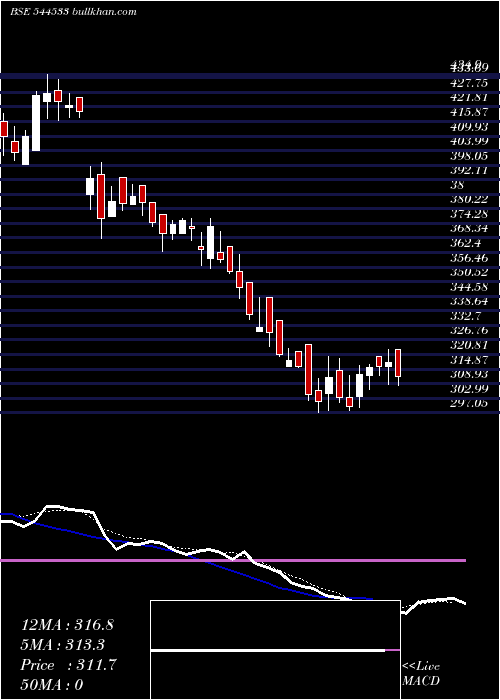Click the 332.7 price level label
The height and width of the screenshot is (700, 500).
point(466,316)
